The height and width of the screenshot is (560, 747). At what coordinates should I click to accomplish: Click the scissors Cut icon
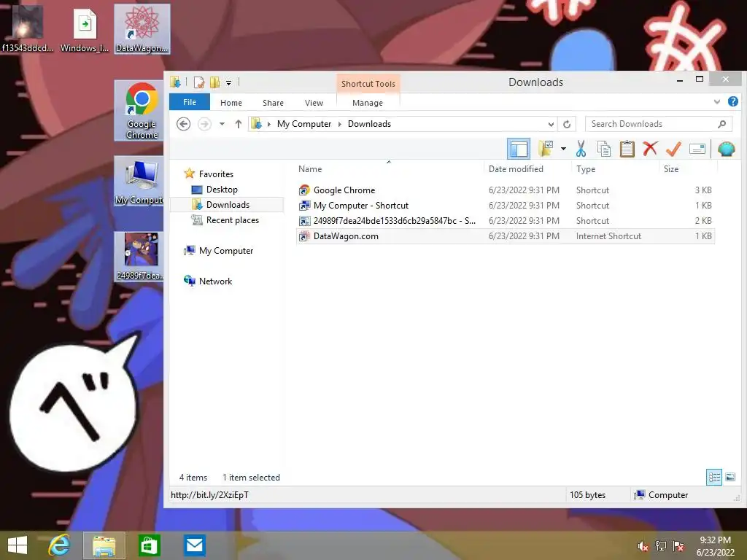tap(581, 149)
